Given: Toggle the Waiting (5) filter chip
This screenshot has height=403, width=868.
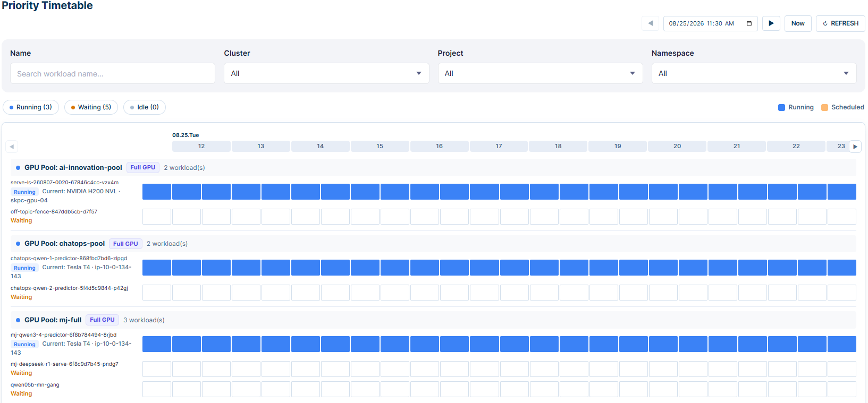Looking at the screenshot, I should [x=91, y=107].
